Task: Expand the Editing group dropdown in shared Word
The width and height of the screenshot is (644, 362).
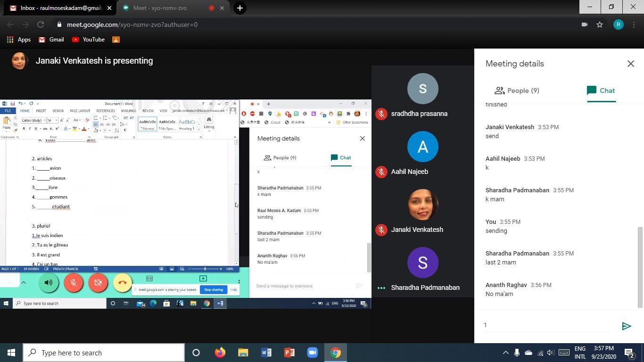Action: (209, 123)
